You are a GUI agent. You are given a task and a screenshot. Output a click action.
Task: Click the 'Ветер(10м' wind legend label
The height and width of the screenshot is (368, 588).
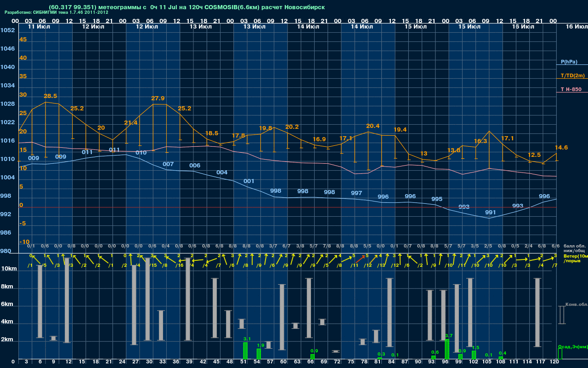576,255
